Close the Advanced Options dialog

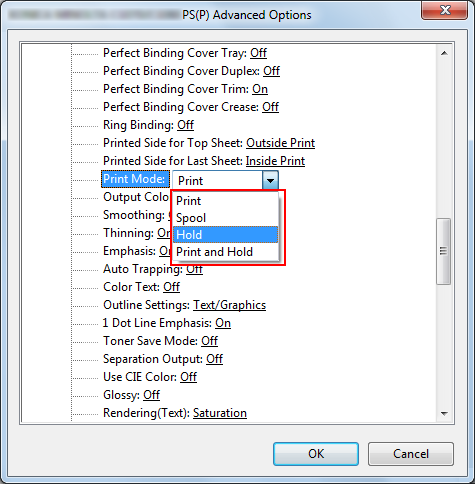(445, 10)
